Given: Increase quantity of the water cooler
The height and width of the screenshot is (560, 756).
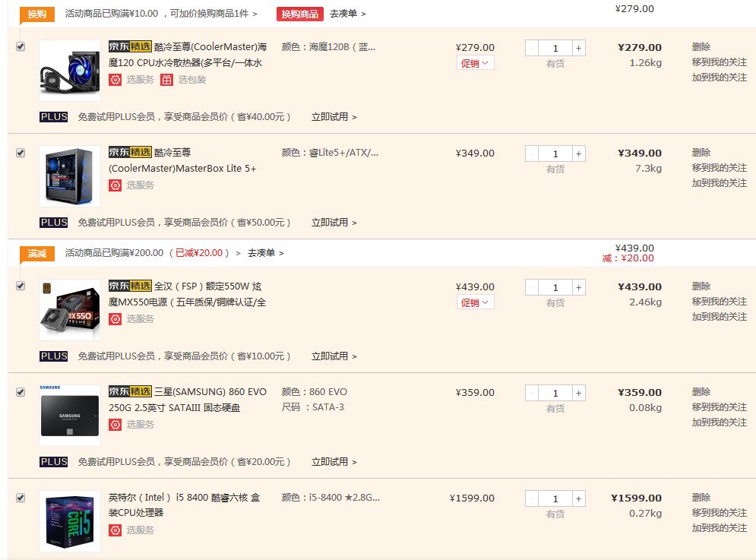Looking at the screenshot, I should (578, 48).
